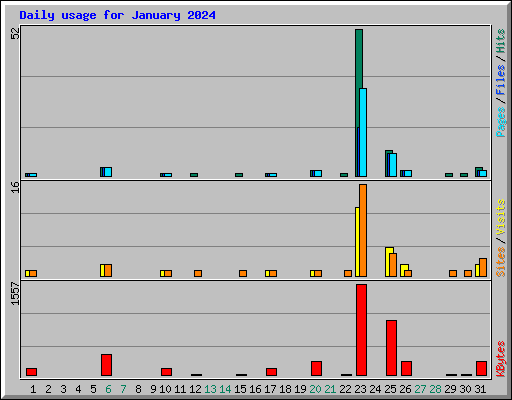The image size is (512, 400).
Task: Click day label '10' on the x-axis
Action: (x=165, y=389)
